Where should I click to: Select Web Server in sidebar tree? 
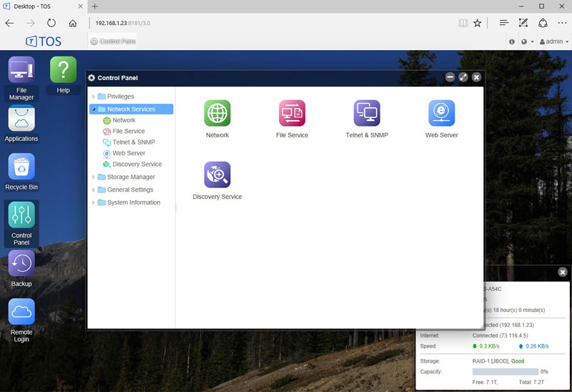point(128,153)
